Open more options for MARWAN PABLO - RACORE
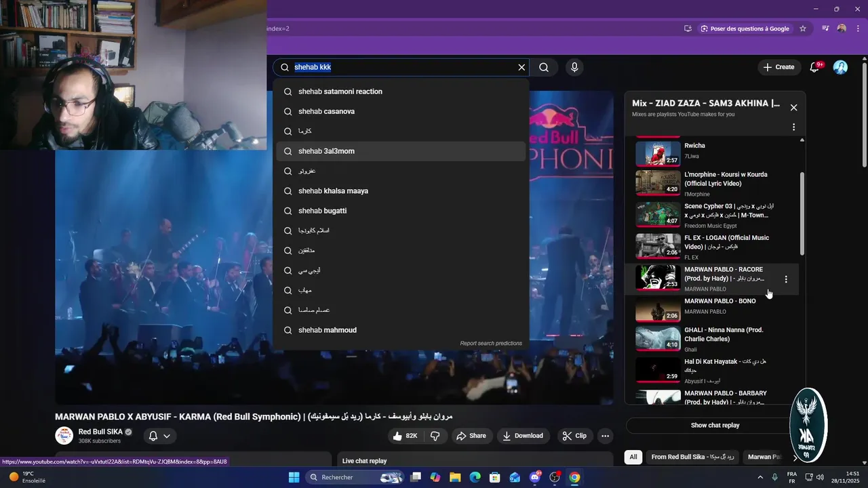 [x=786, y=279]
